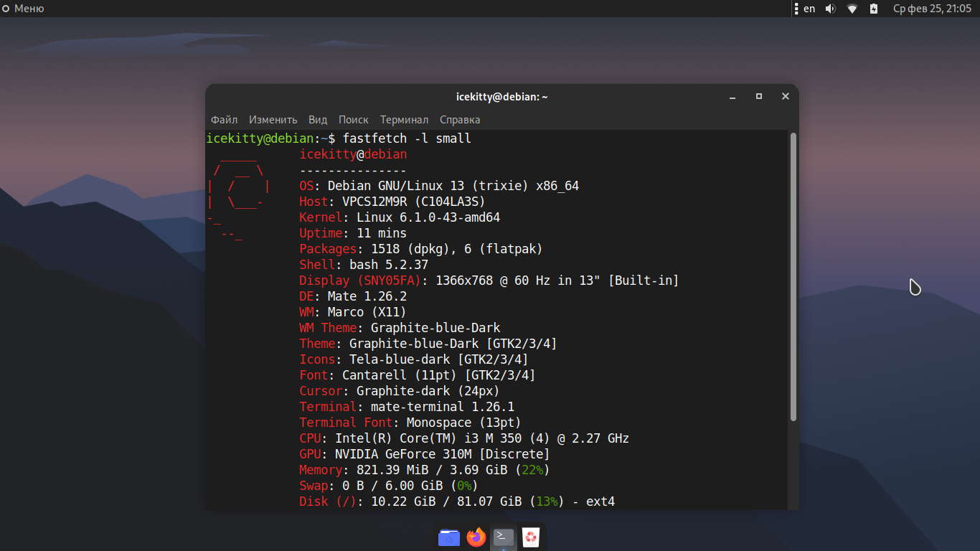Open the volume control in the panel

click(830, 9)
